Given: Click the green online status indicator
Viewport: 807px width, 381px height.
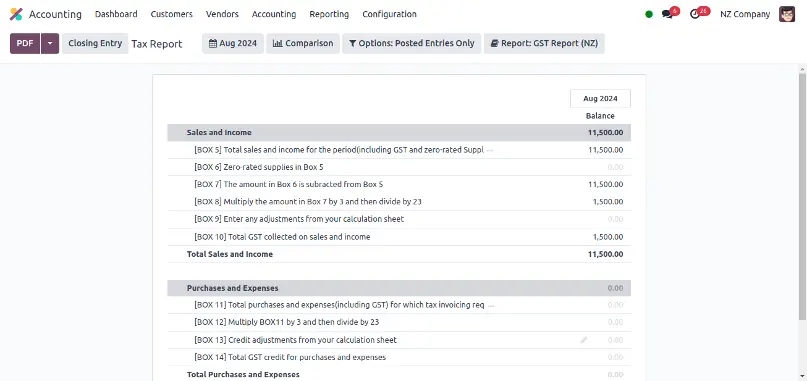Looking at the screenshot, I should 649,14.
